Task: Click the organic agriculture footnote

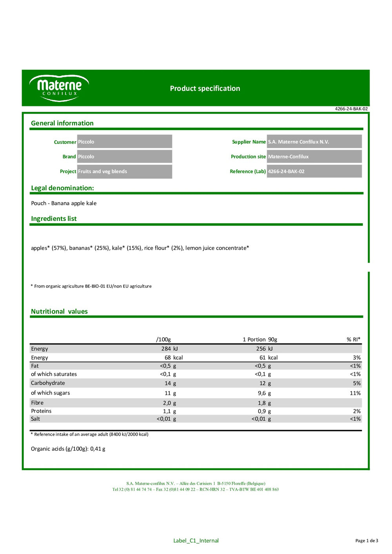Action: (x=91, y=286)
